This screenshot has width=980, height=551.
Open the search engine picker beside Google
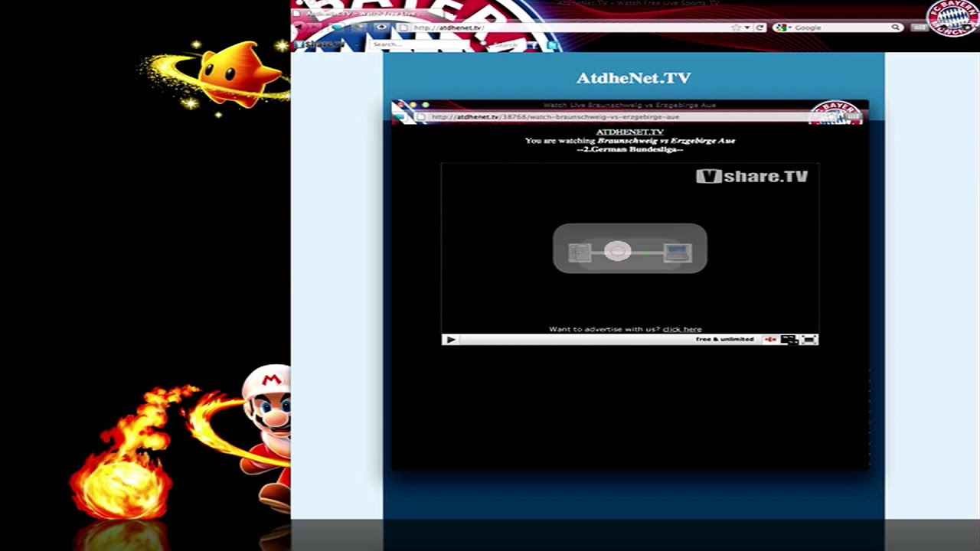[784, 28]
